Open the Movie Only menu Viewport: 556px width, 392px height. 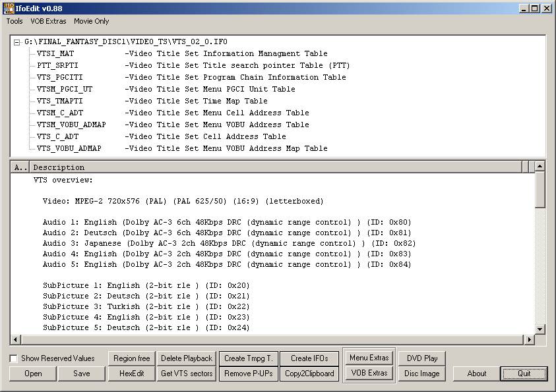coord(92,21)
